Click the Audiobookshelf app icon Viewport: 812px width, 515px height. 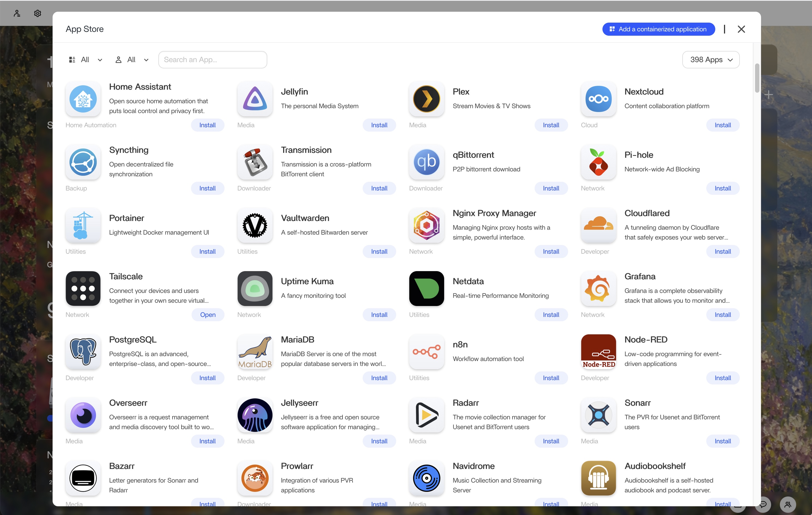tap(598, 478)
